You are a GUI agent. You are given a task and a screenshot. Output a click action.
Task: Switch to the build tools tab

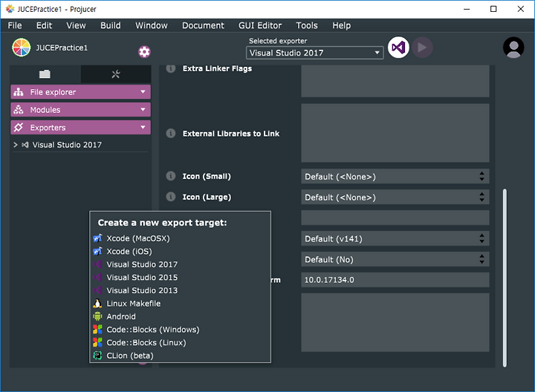pos(116,74)
